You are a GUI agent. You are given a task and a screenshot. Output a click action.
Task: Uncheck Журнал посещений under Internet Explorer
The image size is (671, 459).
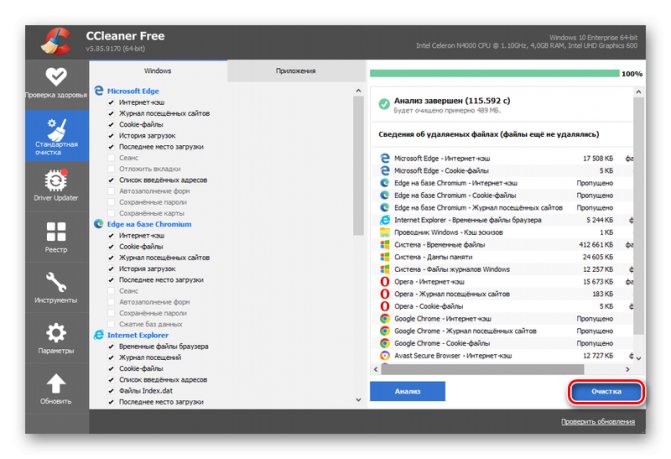[x=111, y=357]
